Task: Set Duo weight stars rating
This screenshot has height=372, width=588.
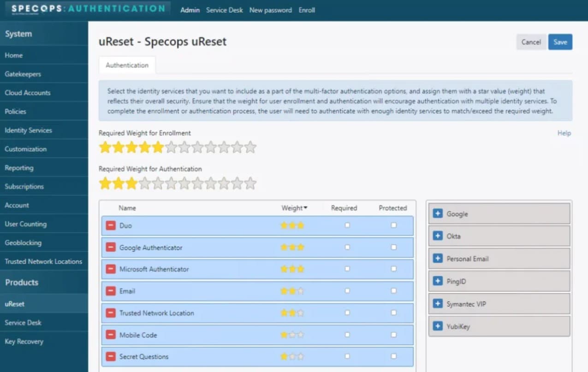Action: tap(292, 225)
